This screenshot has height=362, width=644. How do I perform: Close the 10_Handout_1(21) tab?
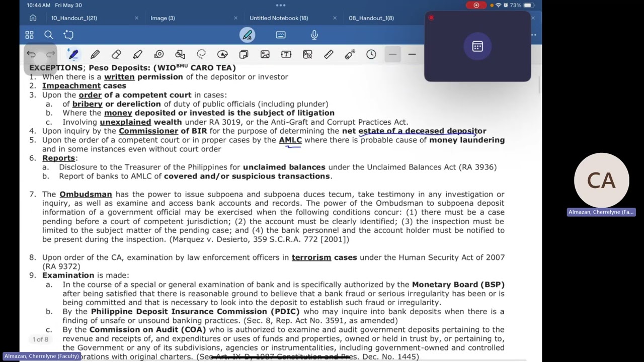point(136,18)
